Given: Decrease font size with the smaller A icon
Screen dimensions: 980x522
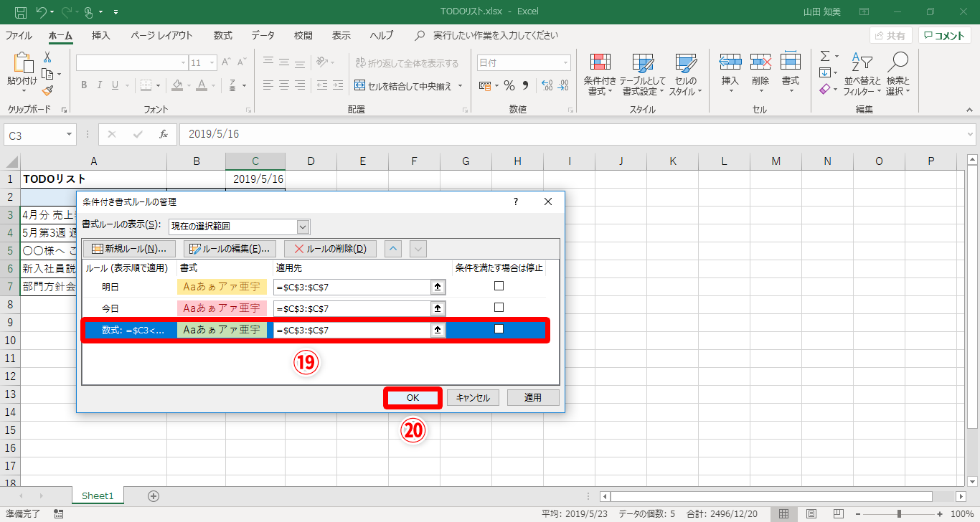Looking at the screenshot, I should 243,62.
